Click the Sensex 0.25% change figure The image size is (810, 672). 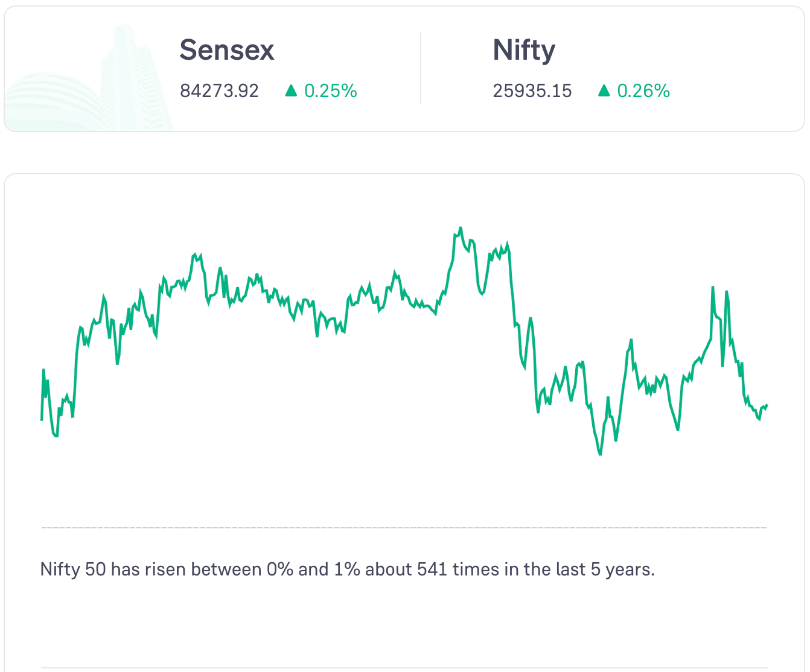[331, 91]
